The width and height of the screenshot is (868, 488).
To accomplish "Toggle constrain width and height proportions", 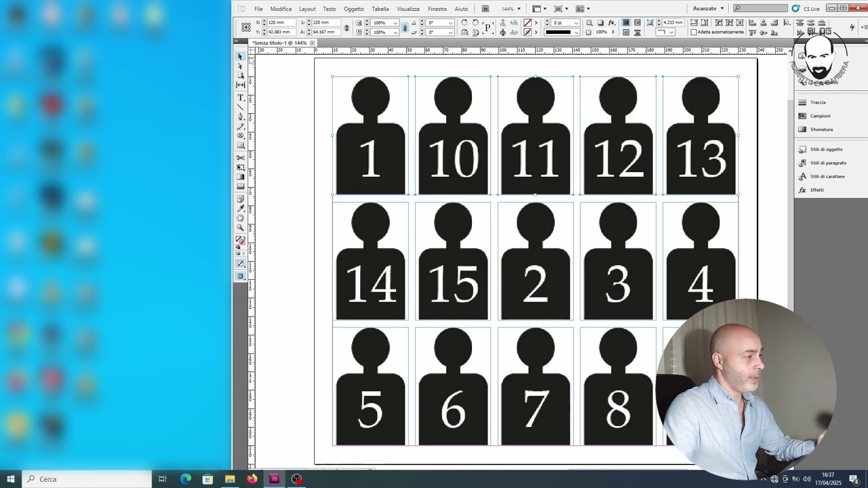I will coord(347,27).
